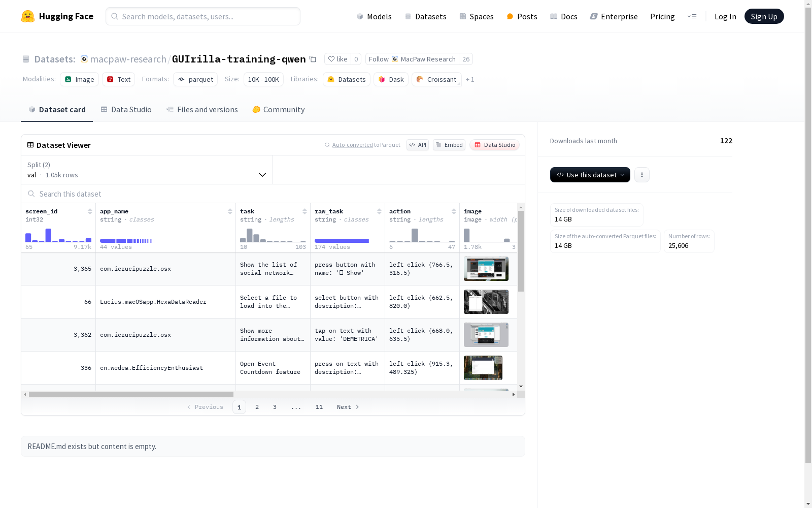Click the API button
The image size is (812, 508).
coord(418,145)
